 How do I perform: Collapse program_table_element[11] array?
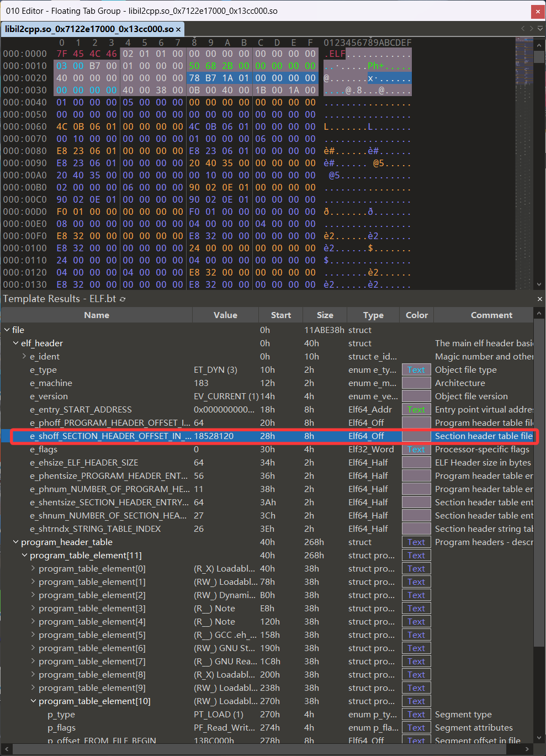tap(24, 555)
